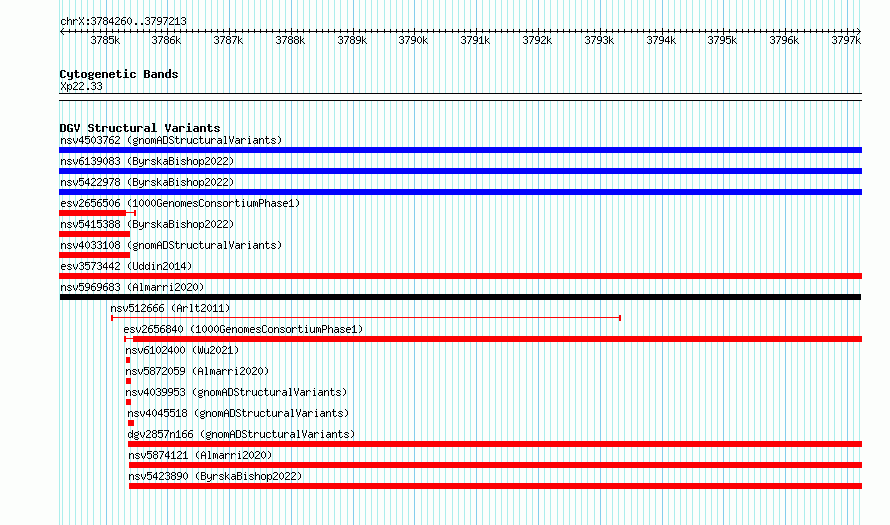The height and width of the screenshot is (525, 890).
Task: Select the red bar under nsv5415388
Action: [94, 234]
